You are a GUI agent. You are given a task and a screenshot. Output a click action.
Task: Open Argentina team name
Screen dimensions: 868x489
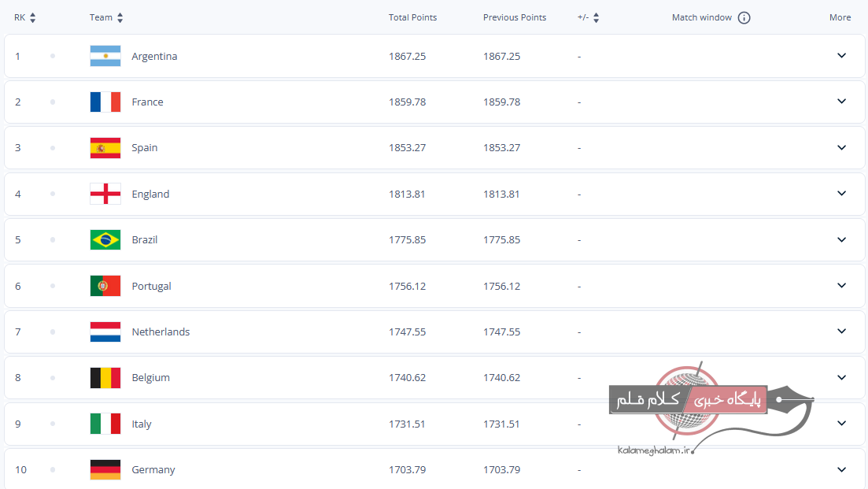coord(154,57)
